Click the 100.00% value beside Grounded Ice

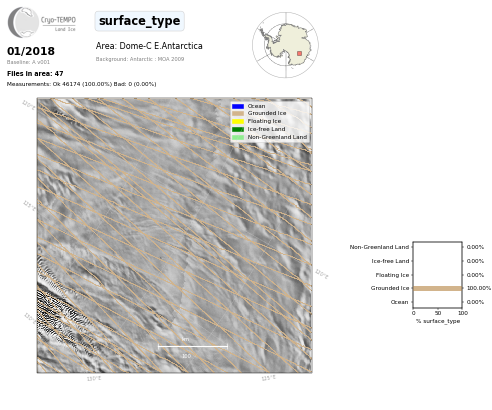[x=479, y=288]
